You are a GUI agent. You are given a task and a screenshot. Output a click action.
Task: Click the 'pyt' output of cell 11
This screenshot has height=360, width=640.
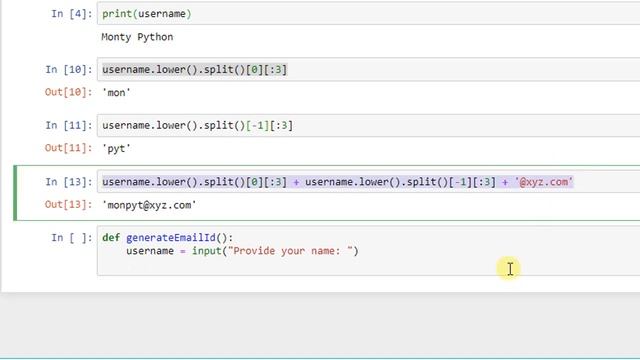tap(116, 149)
